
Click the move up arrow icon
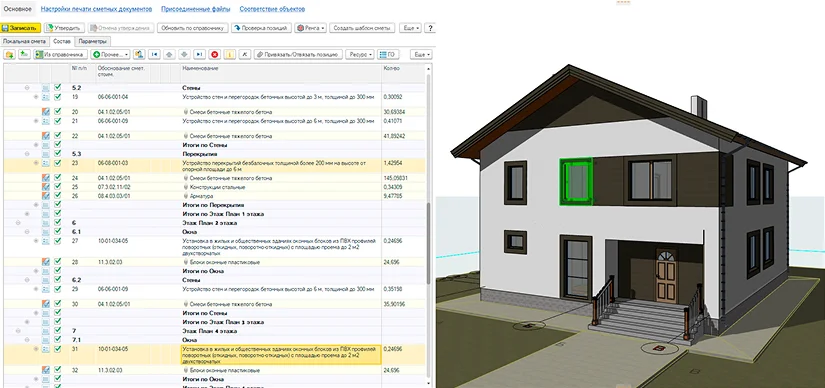tap(169, 54)
